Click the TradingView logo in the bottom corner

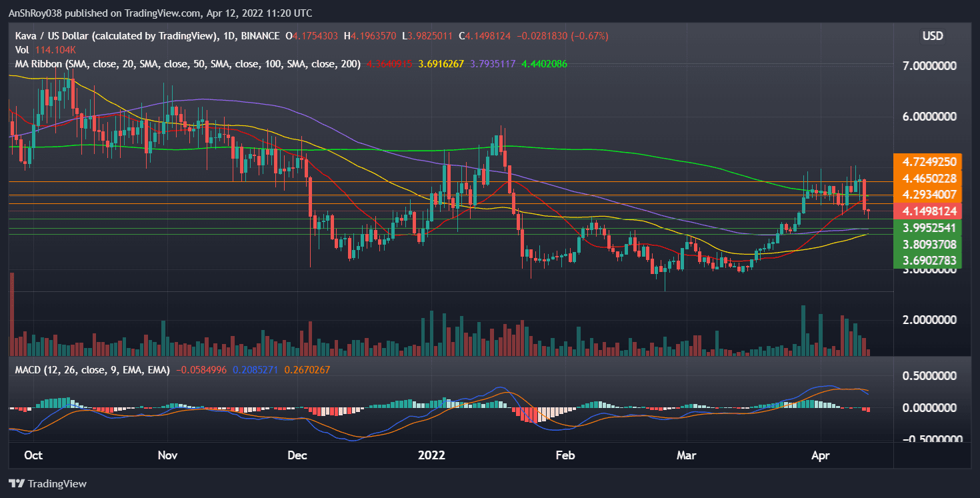click(47, 483)
